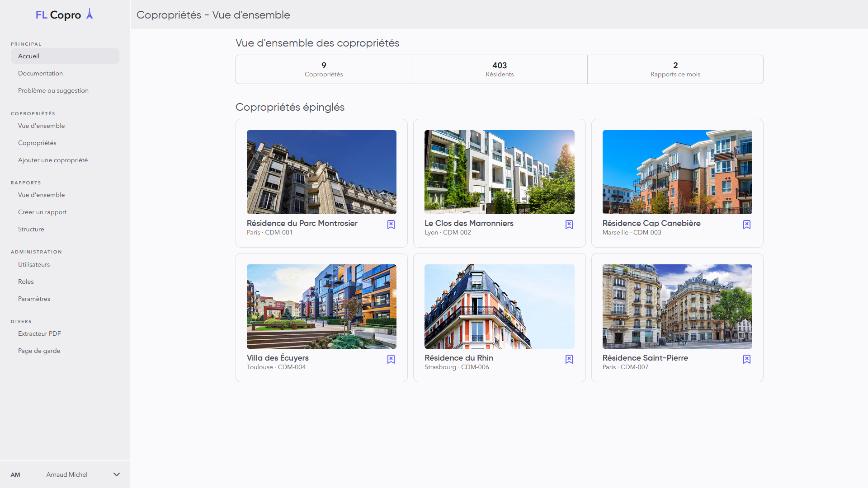
Task: Unpin Le Clos des Marronniers bookmark icon
Action: pyautogui.click(x=569, y=225)
